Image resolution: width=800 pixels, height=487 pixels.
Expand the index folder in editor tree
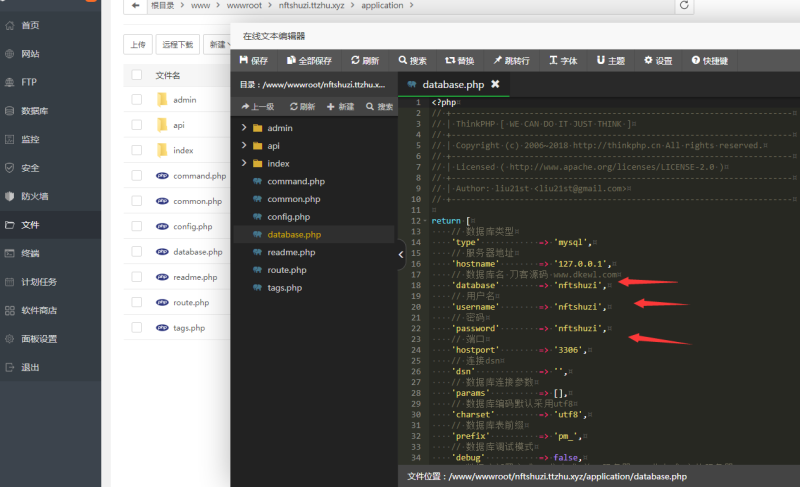[x=244, y=163]
